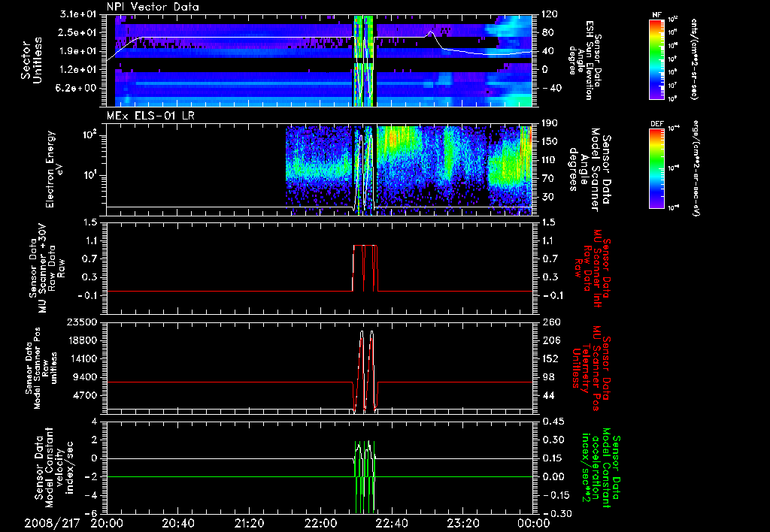Click the 30 scanner angle tick

tap(547, 197)
